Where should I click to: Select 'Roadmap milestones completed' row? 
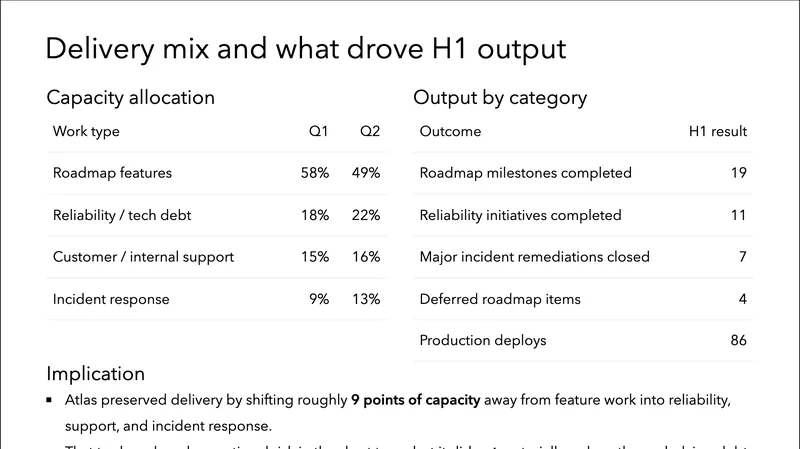coord(525,173)
